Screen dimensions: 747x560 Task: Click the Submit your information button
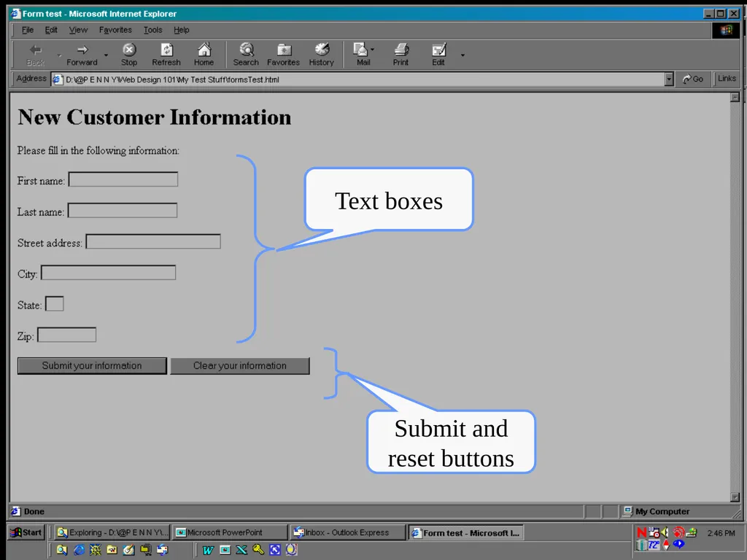(x=92, y=366)
